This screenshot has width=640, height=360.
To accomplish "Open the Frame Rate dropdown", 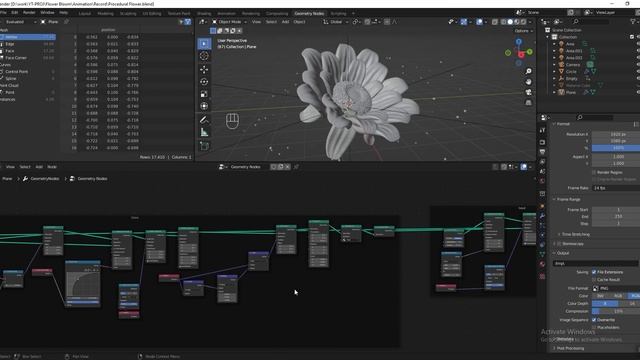I will (616, 188).
